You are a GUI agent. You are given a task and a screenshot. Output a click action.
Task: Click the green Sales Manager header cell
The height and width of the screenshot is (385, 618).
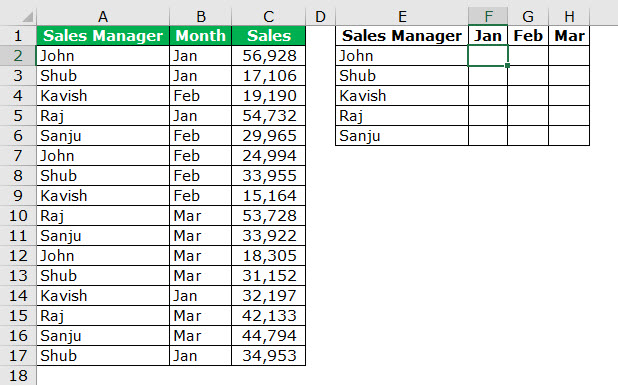coord(103,36)
